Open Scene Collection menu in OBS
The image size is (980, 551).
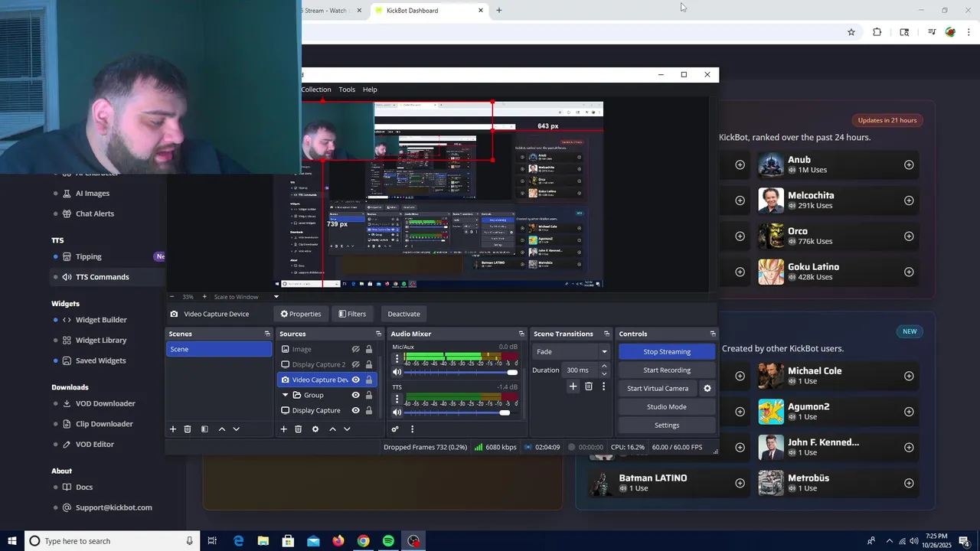316,90
